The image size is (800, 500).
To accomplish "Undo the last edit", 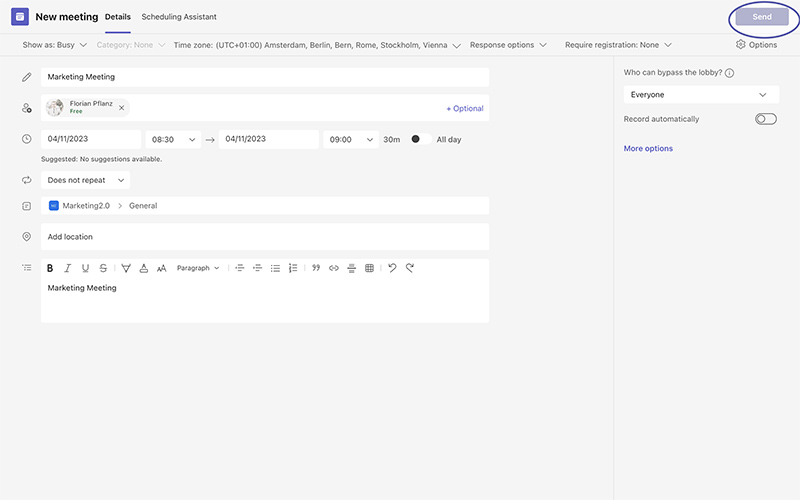I will [392, 268].
